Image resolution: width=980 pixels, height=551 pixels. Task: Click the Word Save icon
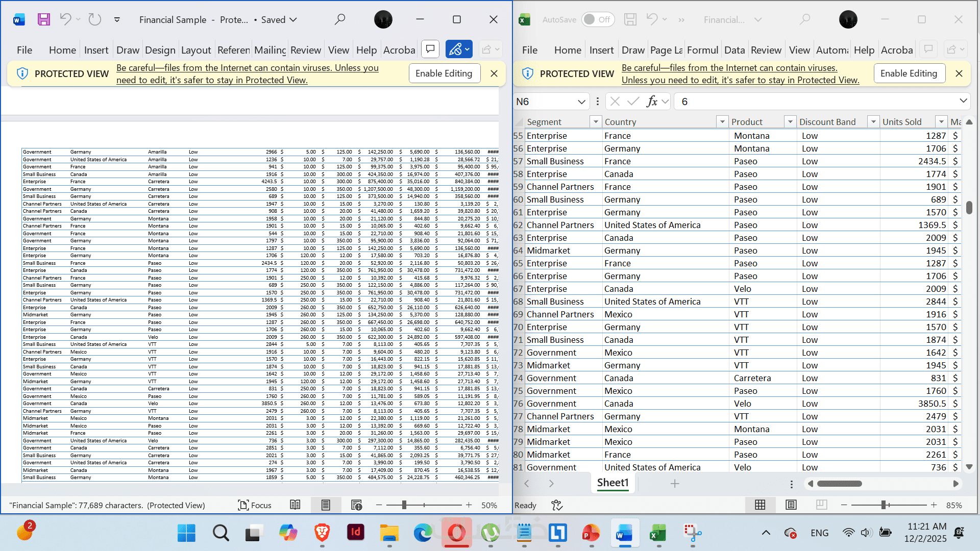click(44, 19)
